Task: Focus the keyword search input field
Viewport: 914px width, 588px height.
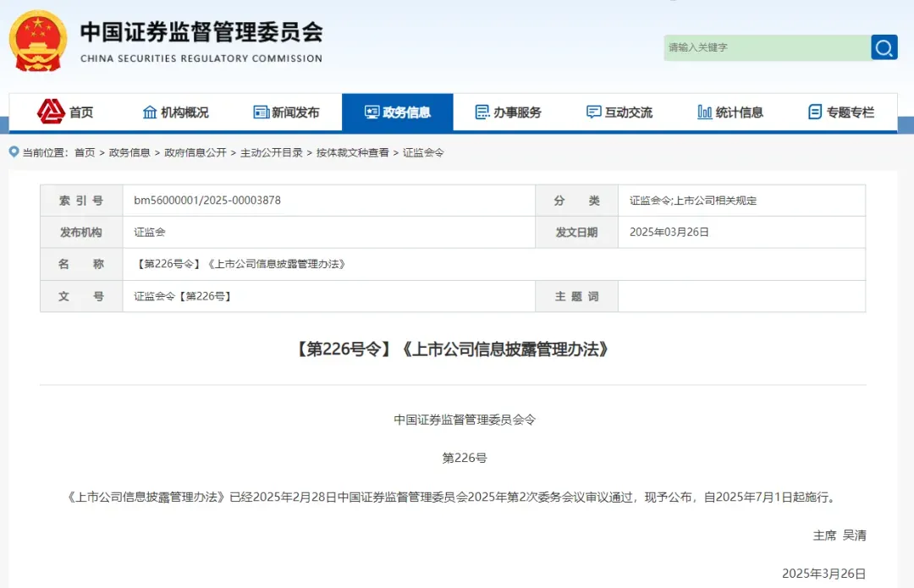Action: tap(767, 47)
